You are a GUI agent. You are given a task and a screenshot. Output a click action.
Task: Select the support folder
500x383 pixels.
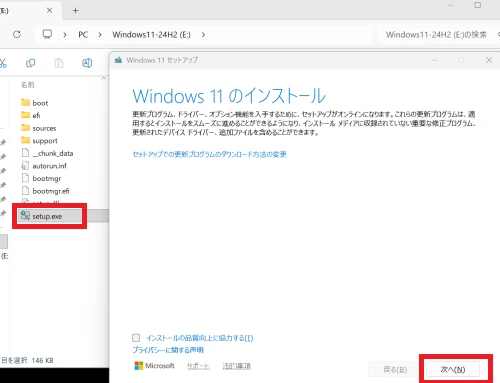coord(39,141)
